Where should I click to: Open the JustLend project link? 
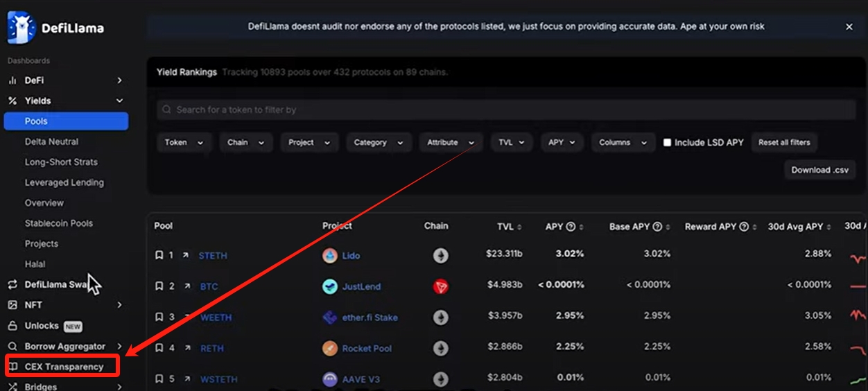(361, 286)
